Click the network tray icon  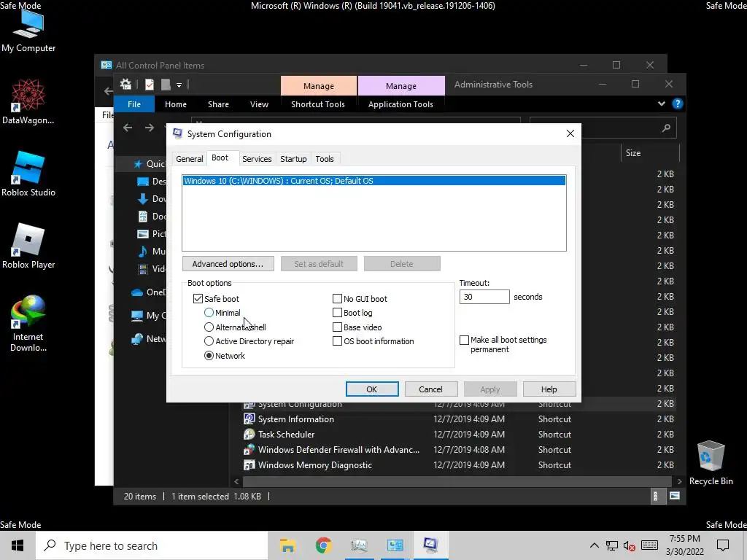(x=612, y=545)
